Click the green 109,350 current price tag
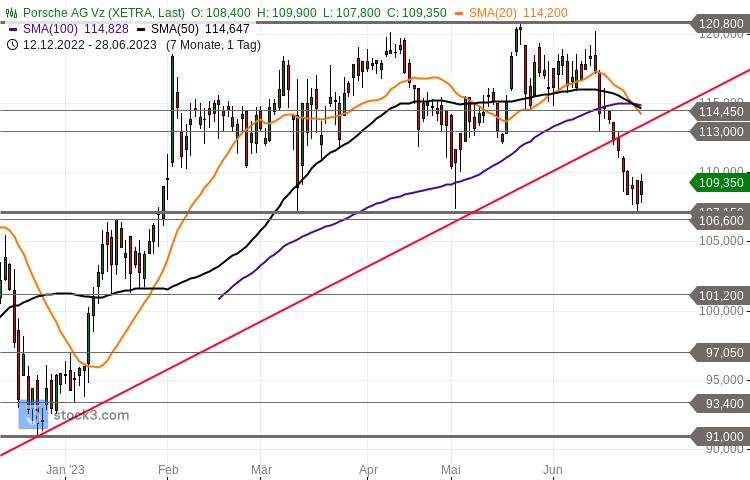750x480 pixels. pyautogui.click(x=719, y=183)
